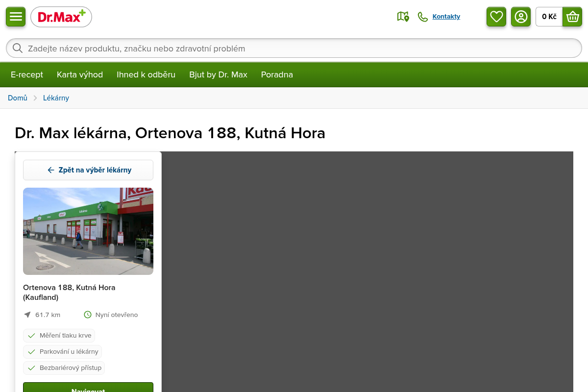Focus the product search field

pos(294,48)
